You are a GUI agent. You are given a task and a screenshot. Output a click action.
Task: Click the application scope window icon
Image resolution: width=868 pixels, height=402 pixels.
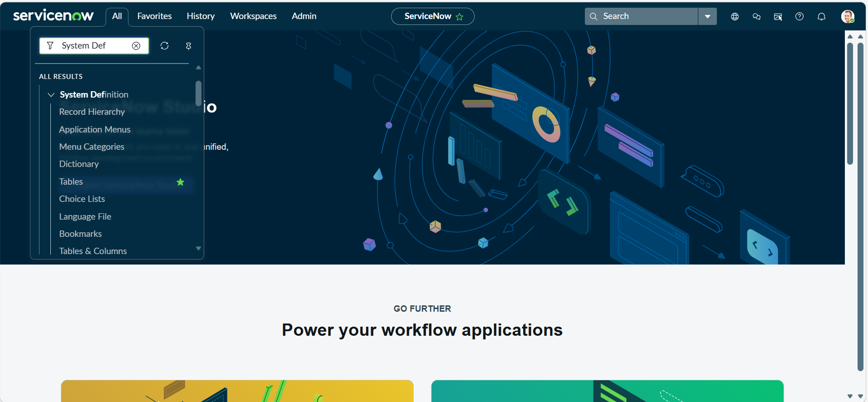(778, 17)
